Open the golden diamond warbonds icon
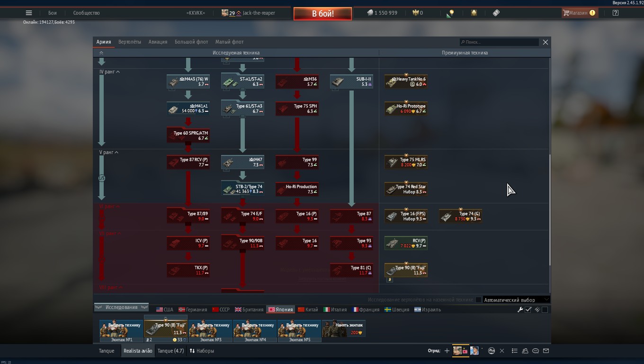 tap(474, 13)
